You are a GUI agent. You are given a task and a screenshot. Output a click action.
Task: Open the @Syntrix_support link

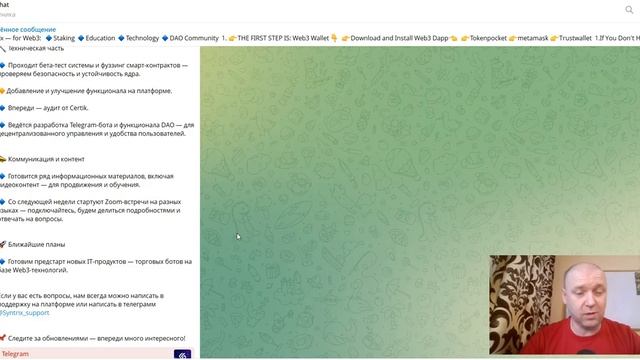[x=24, y=313]
